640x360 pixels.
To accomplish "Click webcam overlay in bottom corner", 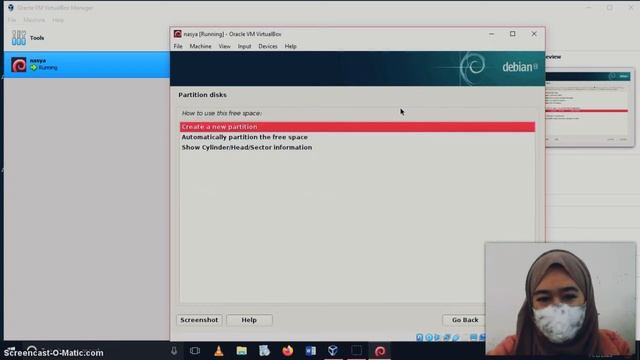I will (x=560, y=299).
